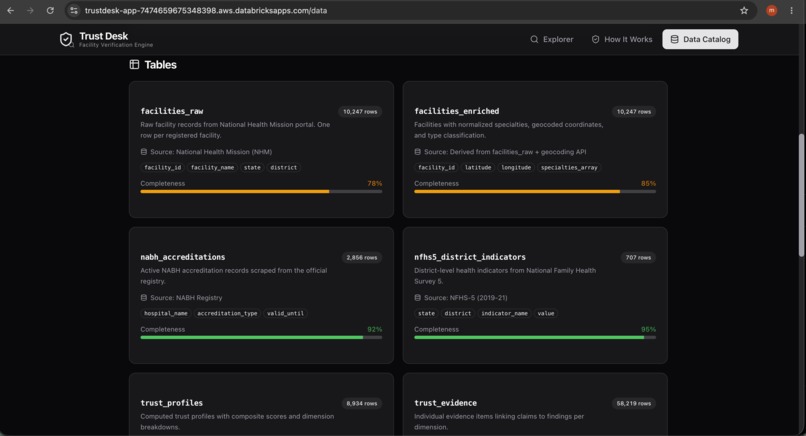Click the value column tag
The height and width of the screenshot is (436, 806).
[546, 314]
